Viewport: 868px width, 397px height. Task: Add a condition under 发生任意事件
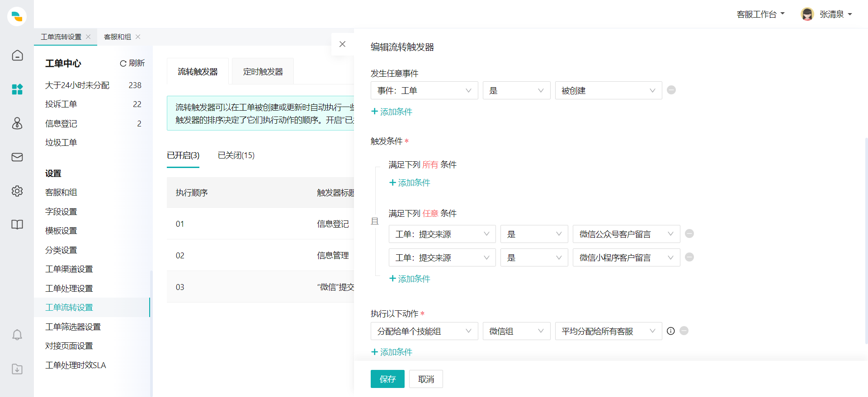tap(392, 112)
